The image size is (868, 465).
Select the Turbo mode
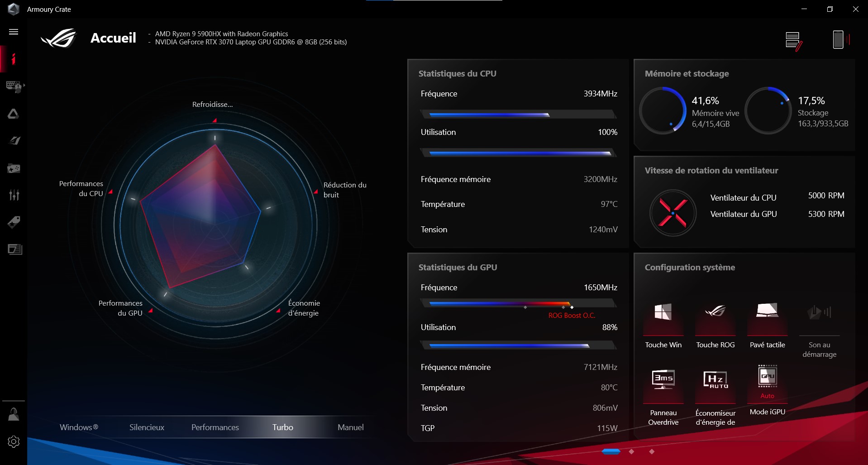[283, 427]
